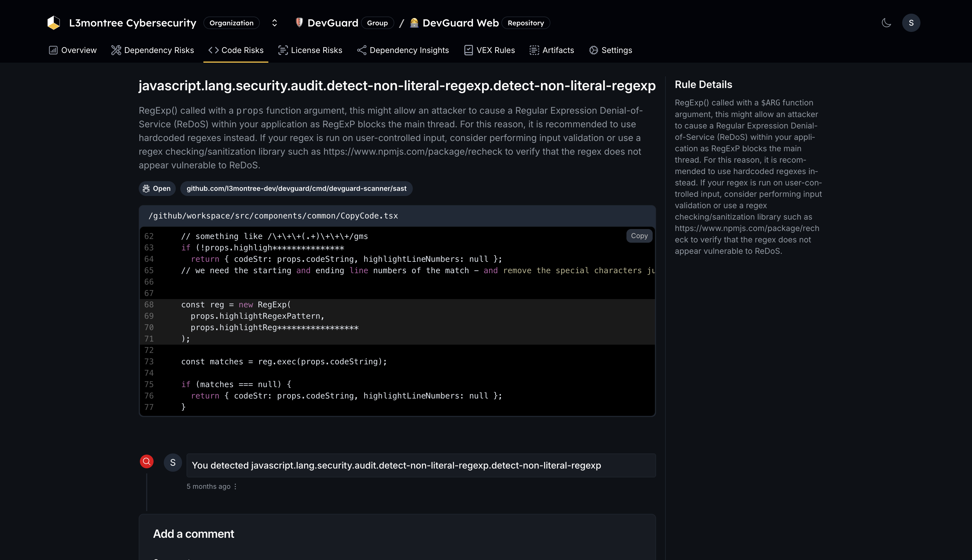Click the DevGuard group shield icon
Screen dimensions: 972x560
click(x=300, y=23)
